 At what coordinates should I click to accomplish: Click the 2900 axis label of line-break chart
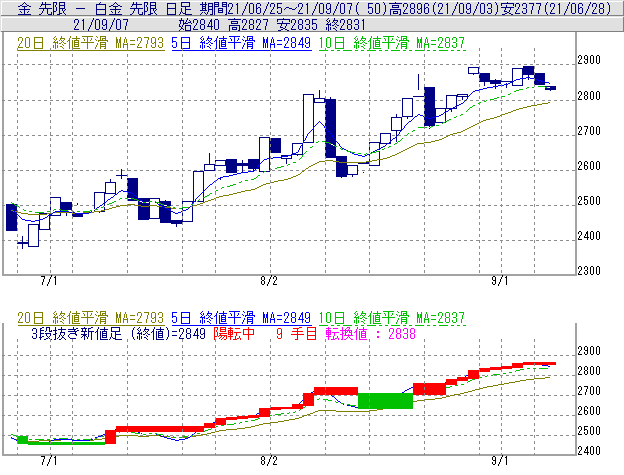589,351
